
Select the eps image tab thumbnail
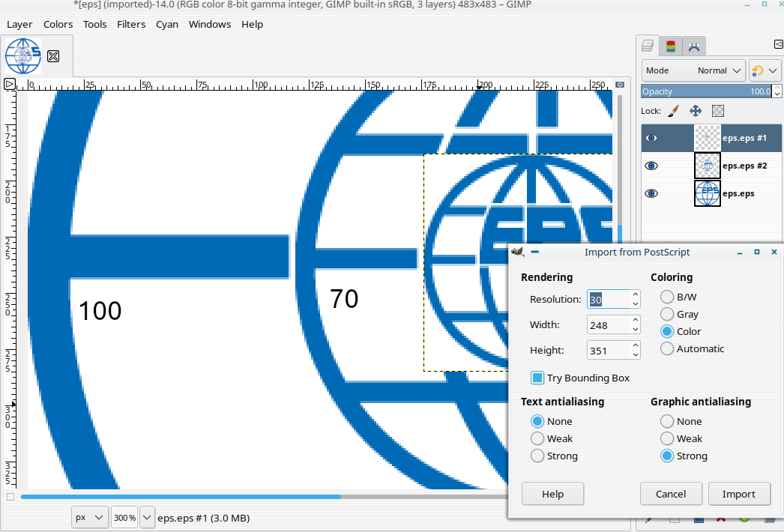pyautogui.click(x=23, y=56)
